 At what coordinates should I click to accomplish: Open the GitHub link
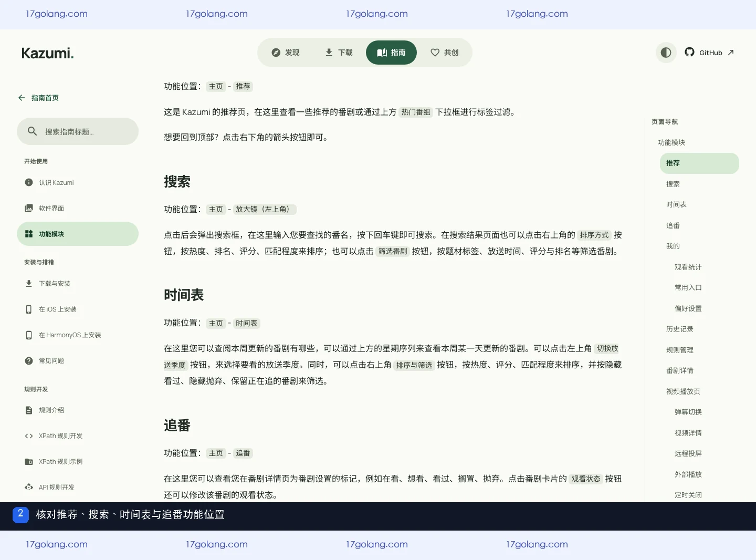[709, 53]
